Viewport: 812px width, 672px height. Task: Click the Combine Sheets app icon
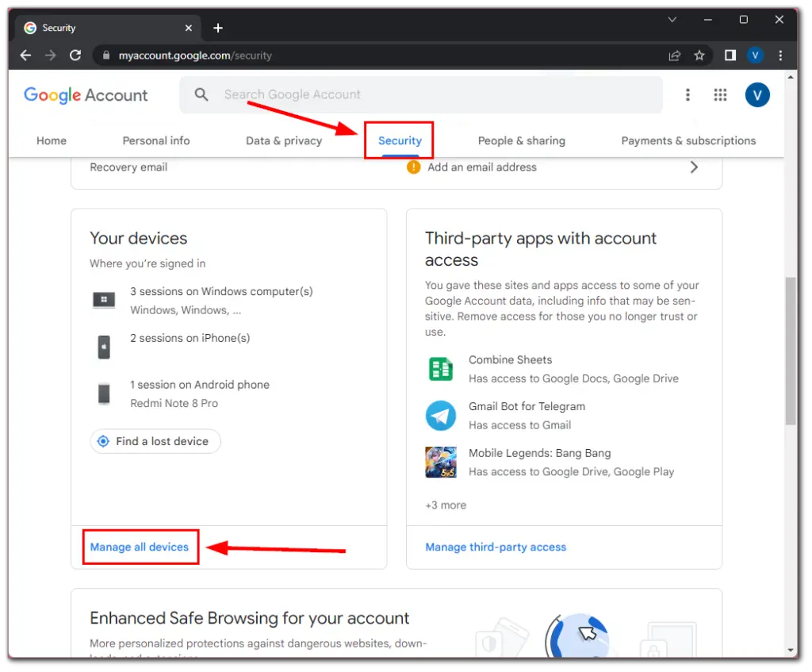(441, 369)
